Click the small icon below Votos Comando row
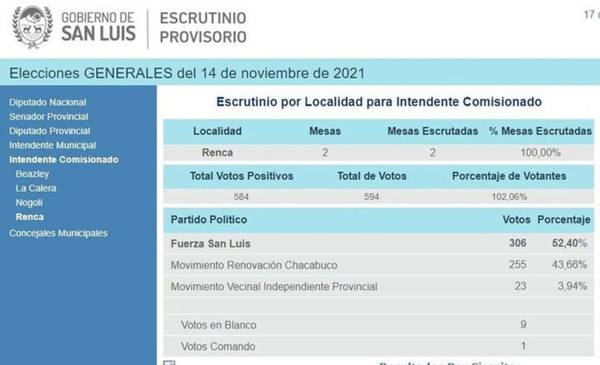This screenshot has height=365, width=600. [x=169, y=362]
